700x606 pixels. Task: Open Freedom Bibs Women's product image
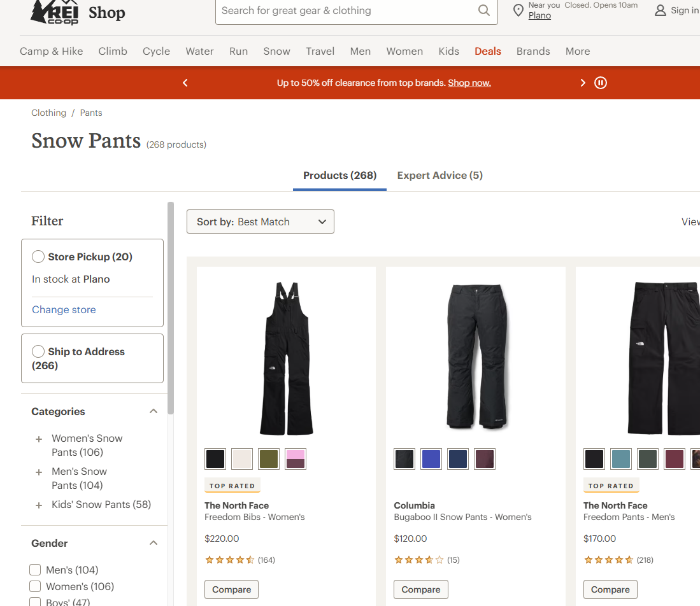tap(286, 358)
